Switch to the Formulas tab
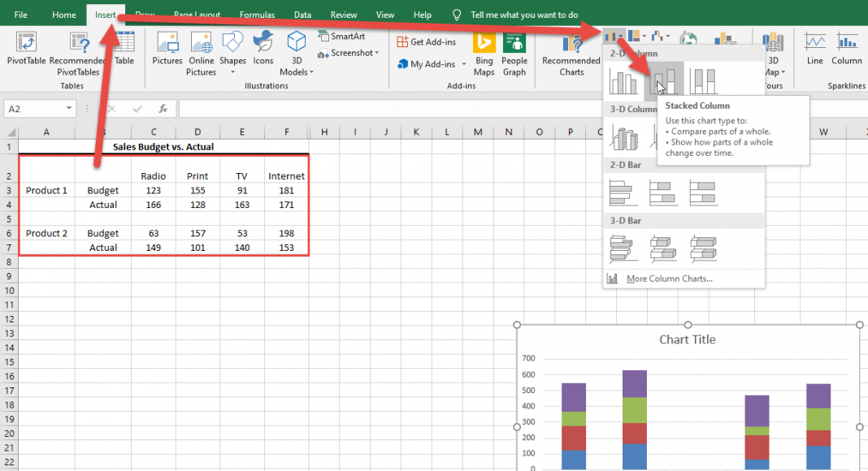 pos(257,15)
